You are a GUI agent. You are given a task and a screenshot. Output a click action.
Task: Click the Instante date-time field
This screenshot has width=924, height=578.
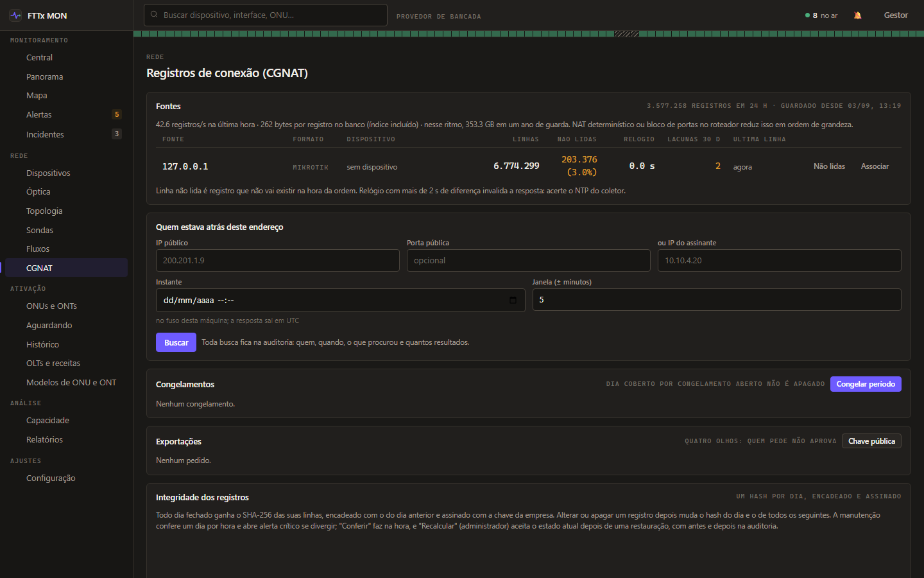(341, 300)
